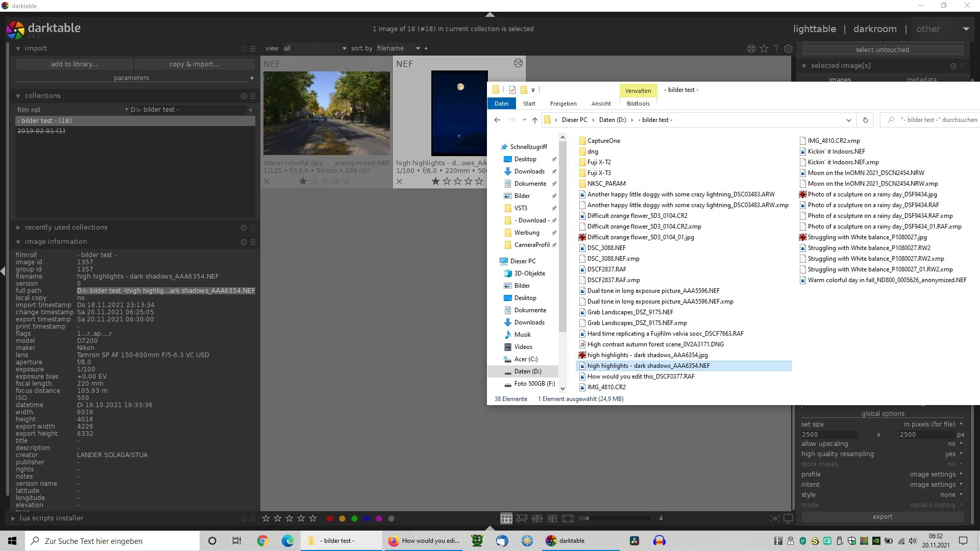This screenshot has height=551, width=980.
Task: Open Ansicht tab in Explorer ribbon
Action: [601, 104]
